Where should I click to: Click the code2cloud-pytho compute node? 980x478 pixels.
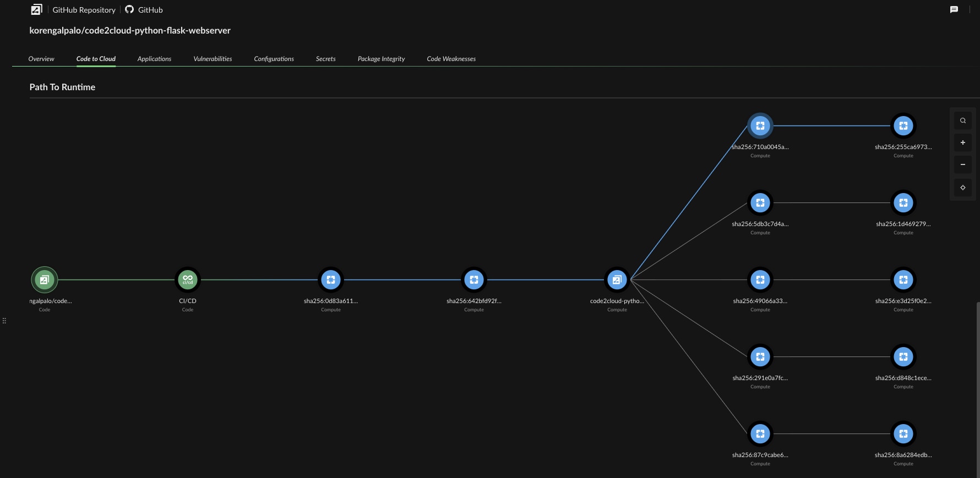617,280
